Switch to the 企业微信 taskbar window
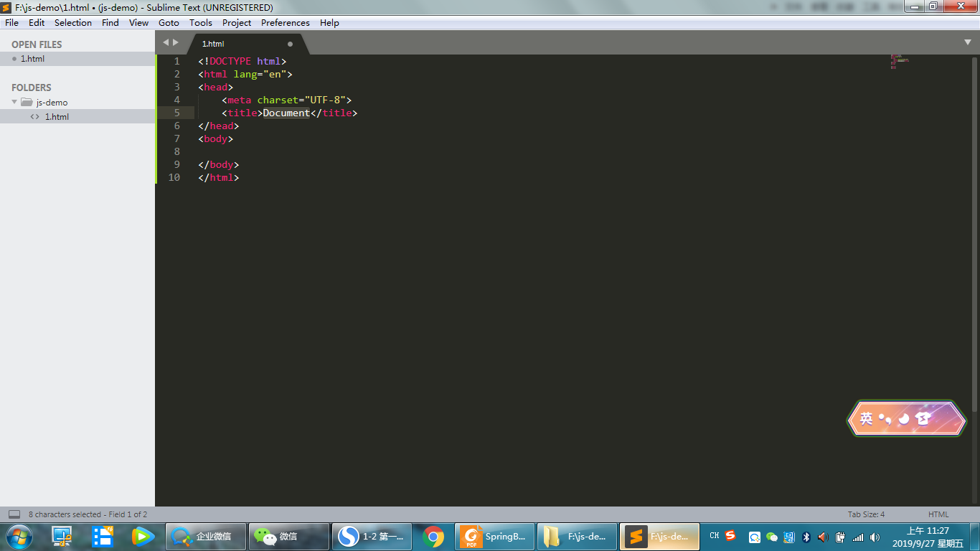The width and height of the screenshot is (980, 551). (207, 537)
